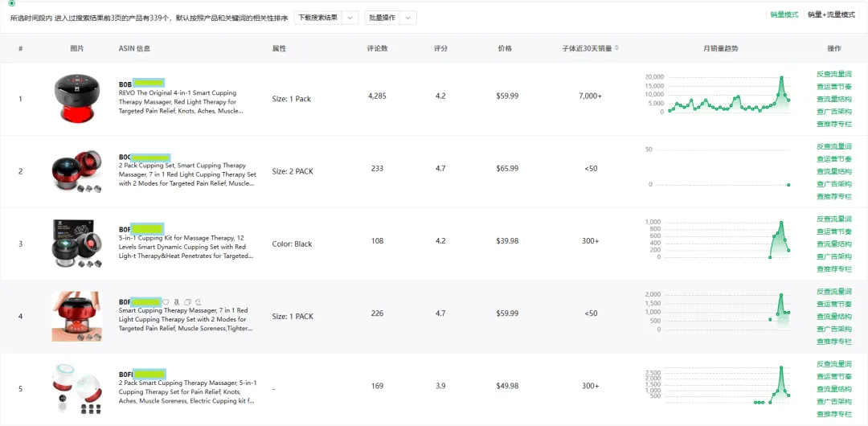Click the 下载搜索结果 button
This screenshot has width=868, height=426.
[317, 18]
